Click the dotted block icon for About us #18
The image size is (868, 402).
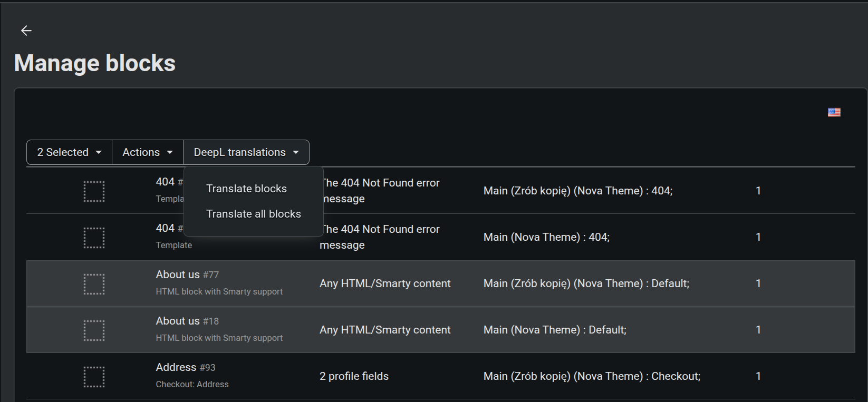click(x=94, y=330)
